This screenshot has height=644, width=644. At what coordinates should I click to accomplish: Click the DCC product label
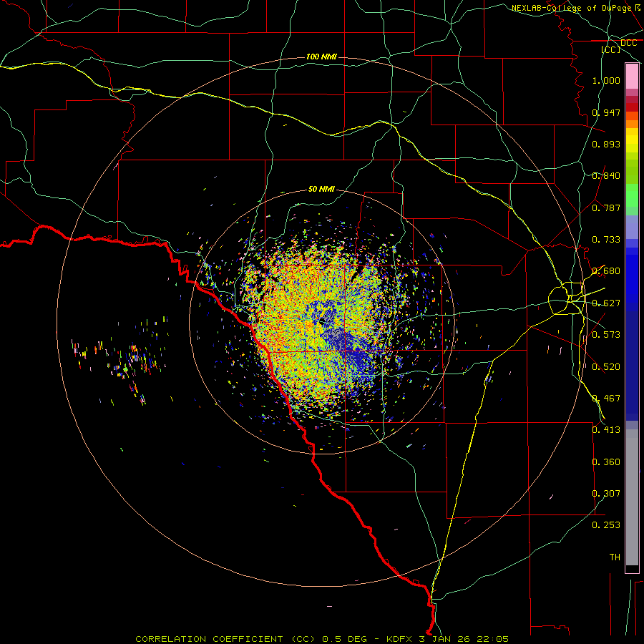click(x=628, y=43)
